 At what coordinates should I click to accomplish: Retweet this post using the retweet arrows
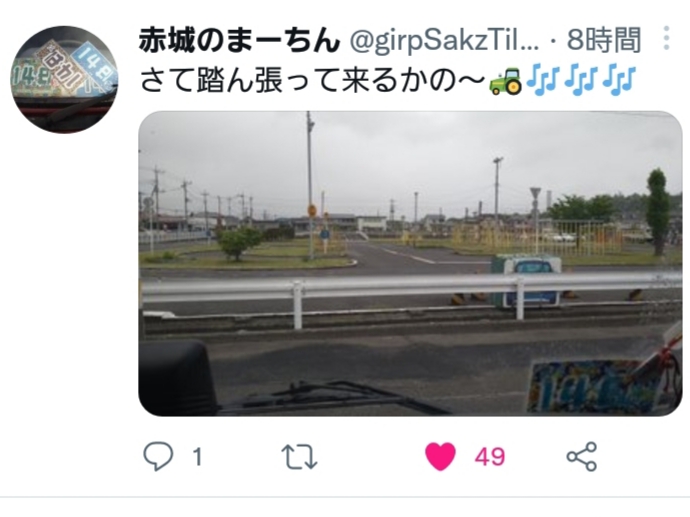299,457
